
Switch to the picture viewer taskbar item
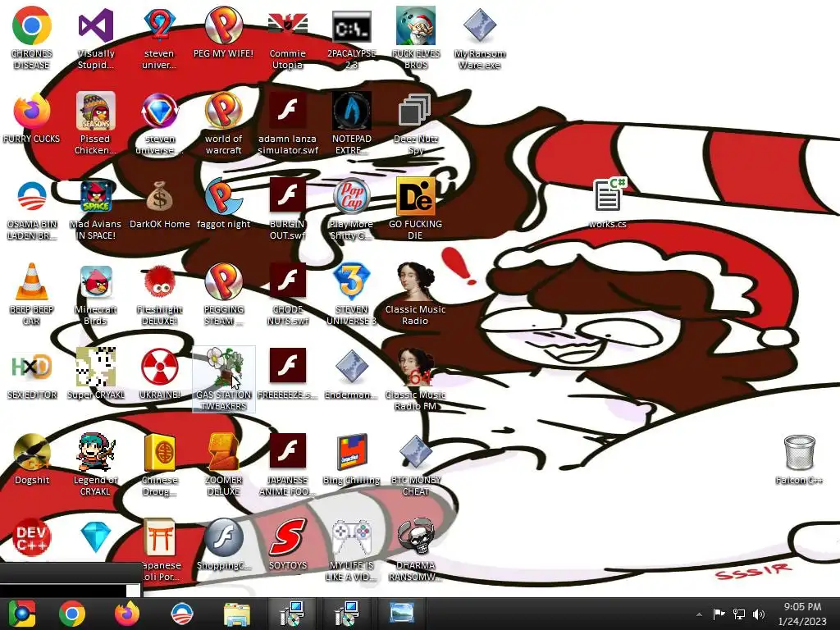401,614
